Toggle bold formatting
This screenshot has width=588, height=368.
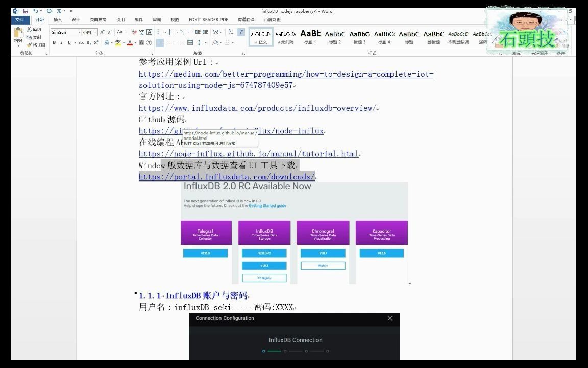(54, 42)
